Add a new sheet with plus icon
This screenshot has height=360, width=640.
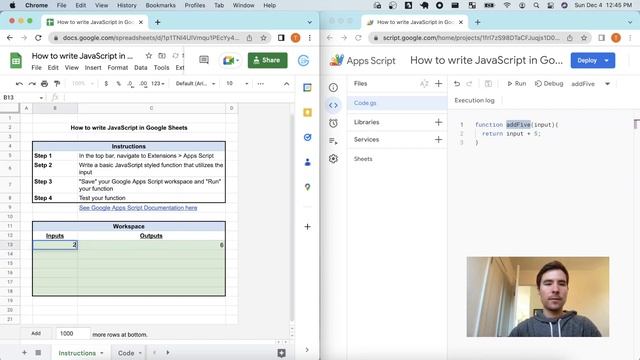pyautogui.click(x=24, y=353)
